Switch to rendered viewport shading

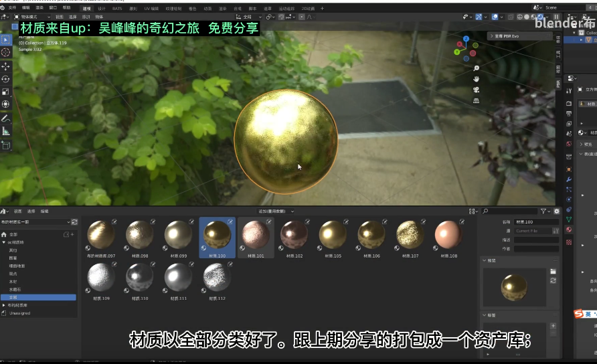pos(540,17)
